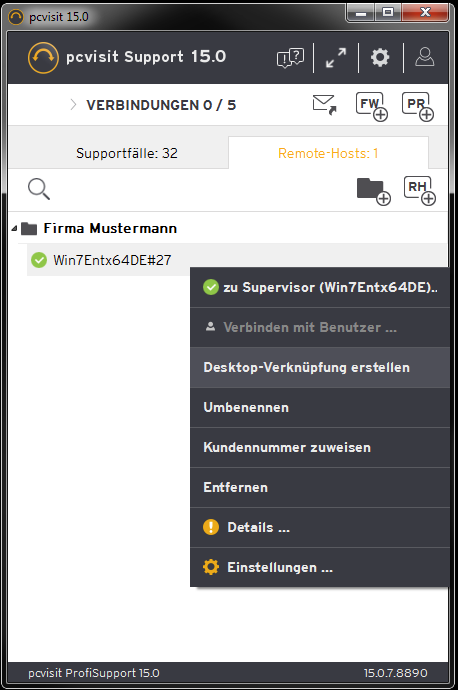
Task: Click the search magnifier icon
Action: point(39,189)
